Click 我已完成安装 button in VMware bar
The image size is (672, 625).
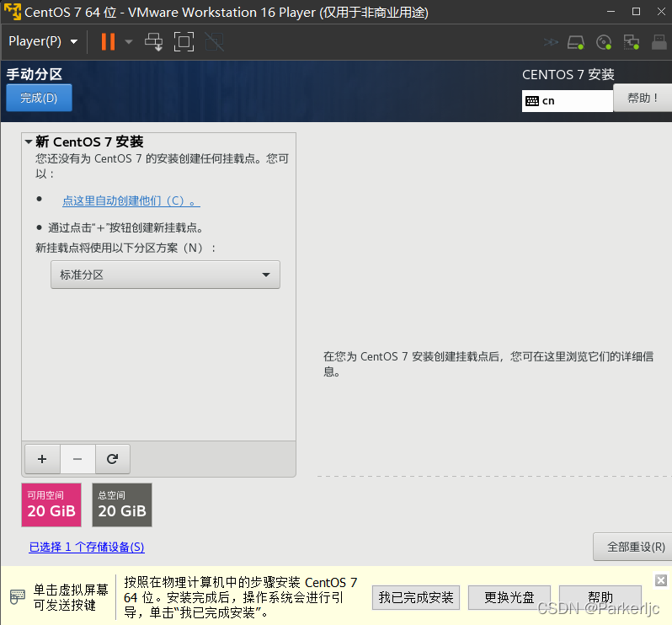pos(416,597)
